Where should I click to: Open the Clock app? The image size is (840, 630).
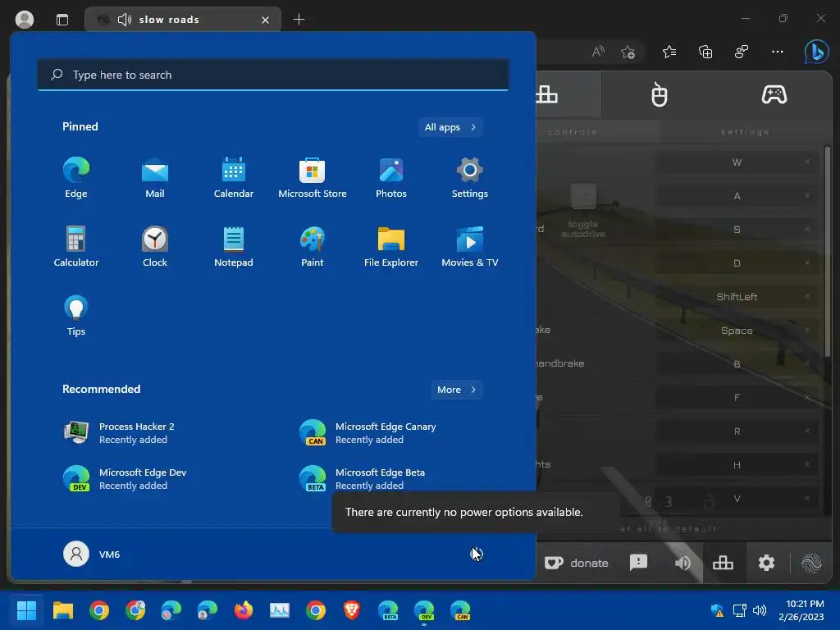point(155,246)
